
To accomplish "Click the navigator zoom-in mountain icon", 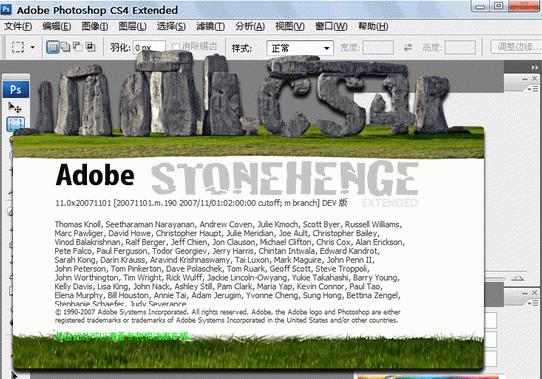I will pos(517,278).
